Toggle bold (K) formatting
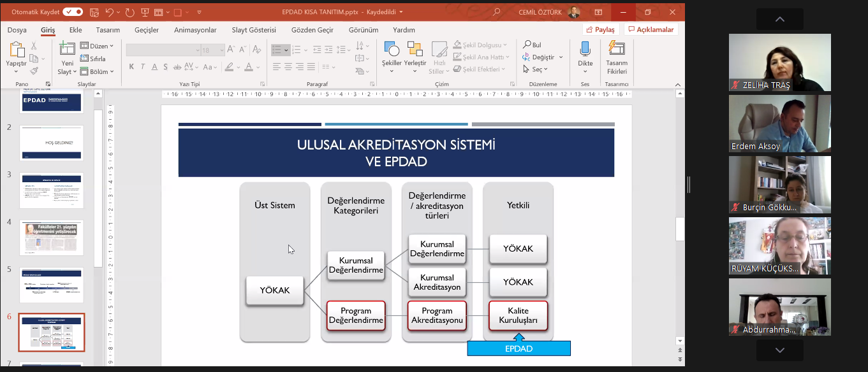868x372 pixels. click(131, 67)
